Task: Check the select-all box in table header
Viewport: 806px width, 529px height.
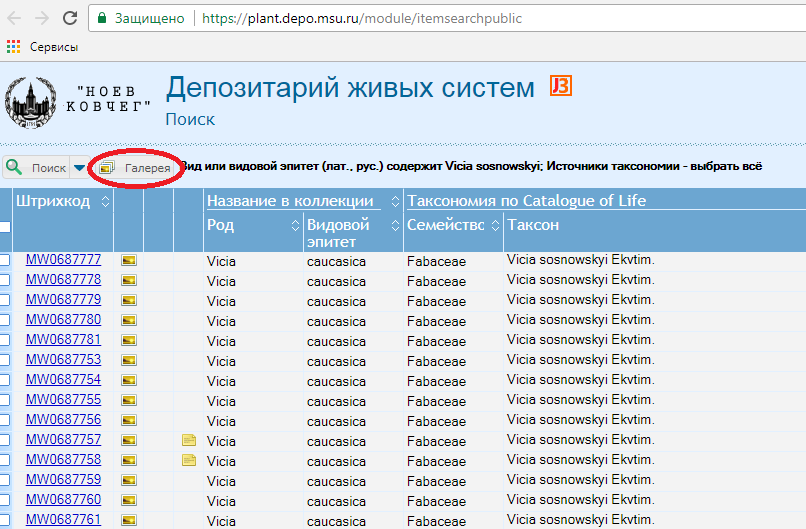Action: pyautogui.click(x=5, y=227)
